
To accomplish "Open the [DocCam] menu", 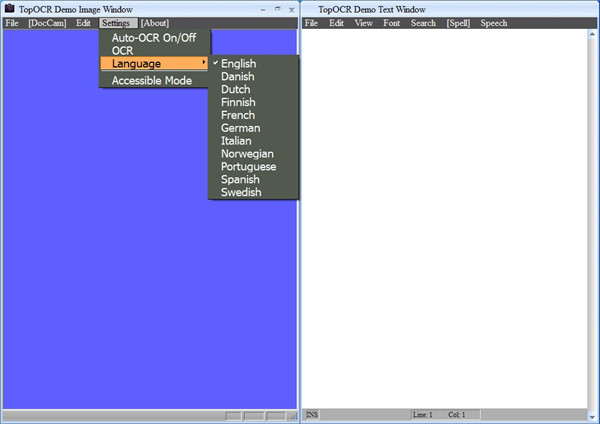I will tap(47, 23).
